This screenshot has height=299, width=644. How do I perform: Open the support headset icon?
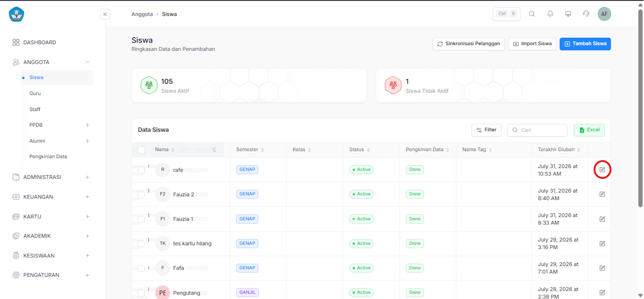(586, 14)
